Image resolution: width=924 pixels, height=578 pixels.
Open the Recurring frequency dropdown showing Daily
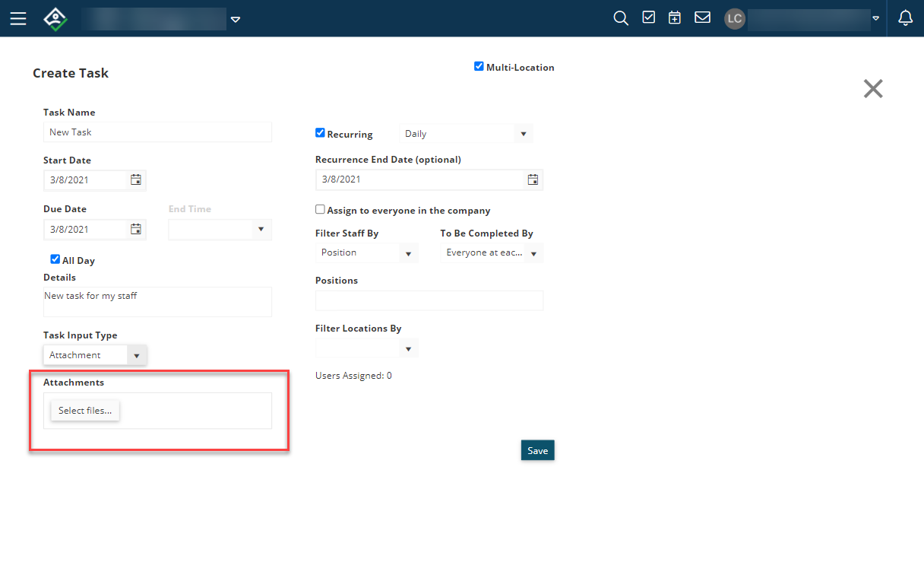[x=466, y=133]
